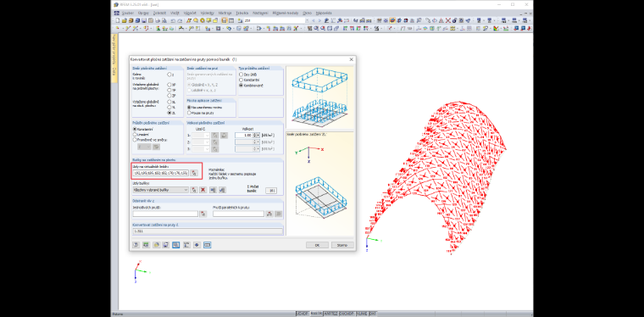The image size is (644, 317).
Task: Click the Velikost value field showing 1.00
Action: (x=245, y=135)
